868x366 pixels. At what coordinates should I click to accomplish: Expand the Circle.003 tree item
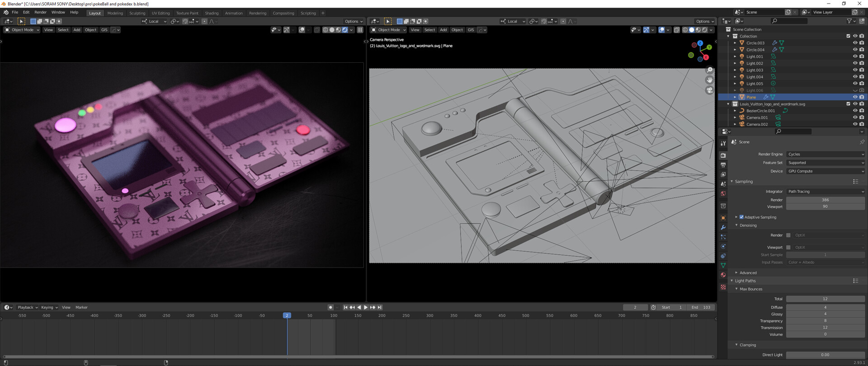point(735,43)
